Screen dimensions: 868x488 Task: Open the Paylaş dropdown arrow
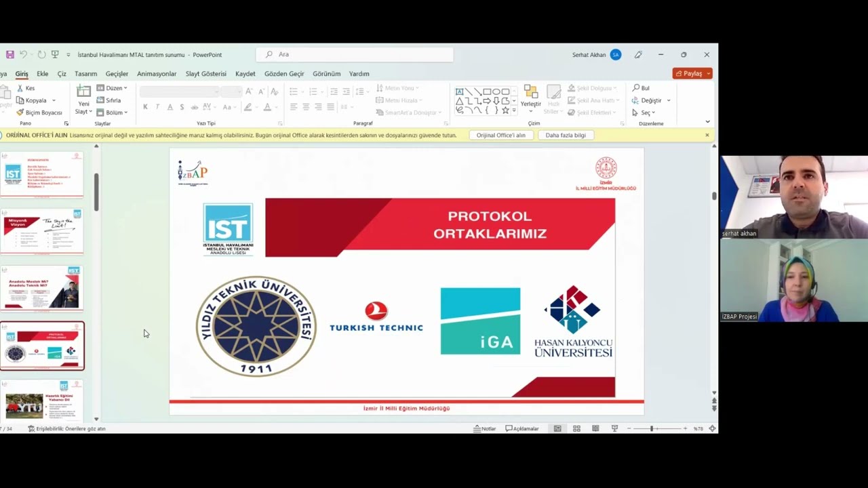click(x=709, y=73)
